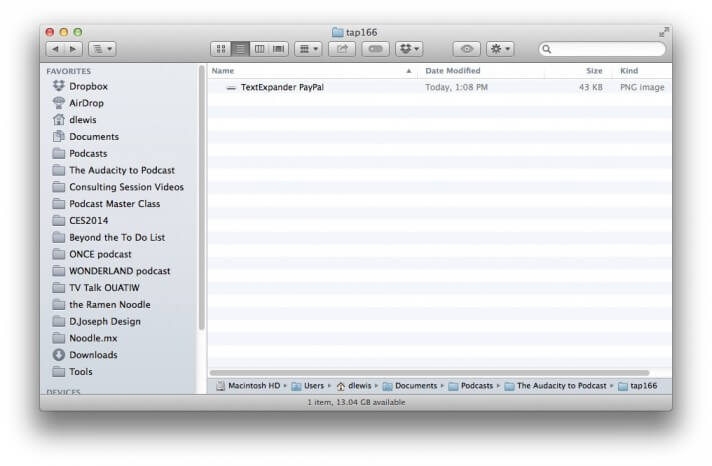Open AirDrop from the sidebar
712x466 pixels.
86,103
